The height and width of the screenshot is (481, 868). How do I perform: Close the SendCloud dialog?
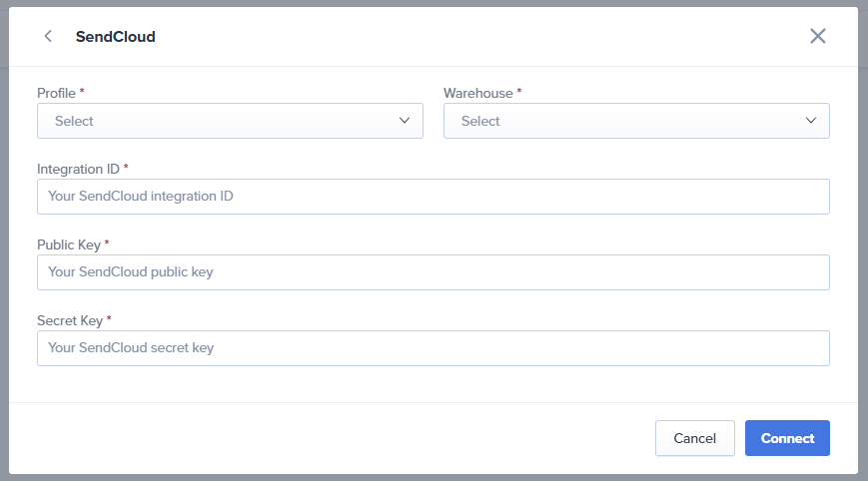pos(818,37)
